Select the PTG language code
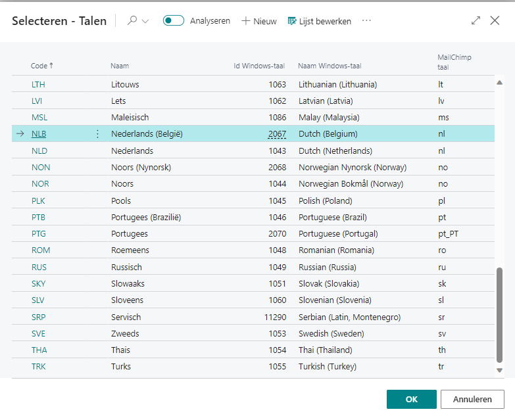This screenshot has width=515, height=420. tap(39, 233)
